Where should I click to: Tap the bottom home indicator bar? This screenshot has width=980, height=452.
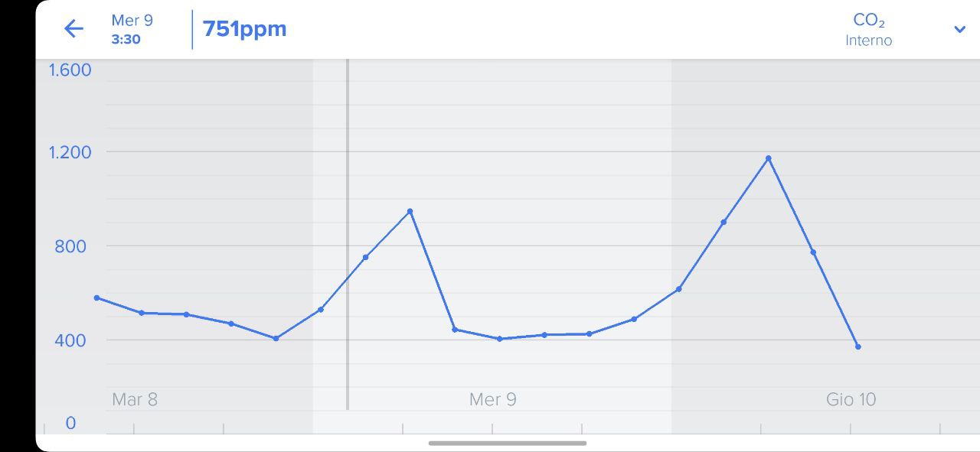[x=507, y=443]
